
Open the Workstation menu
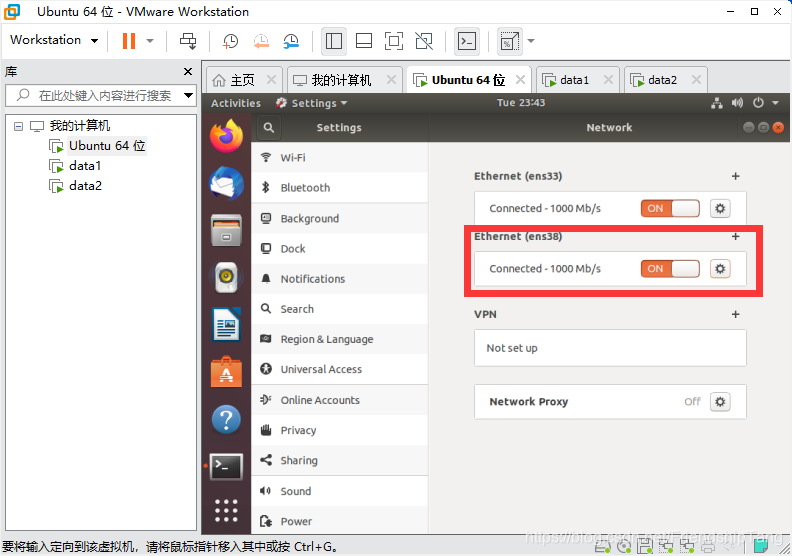[54, 40]
